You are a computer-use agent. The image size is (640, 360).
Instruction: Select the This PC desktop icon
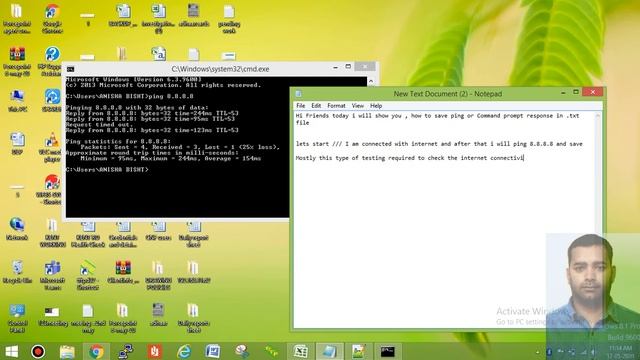[x=17, y=101]
